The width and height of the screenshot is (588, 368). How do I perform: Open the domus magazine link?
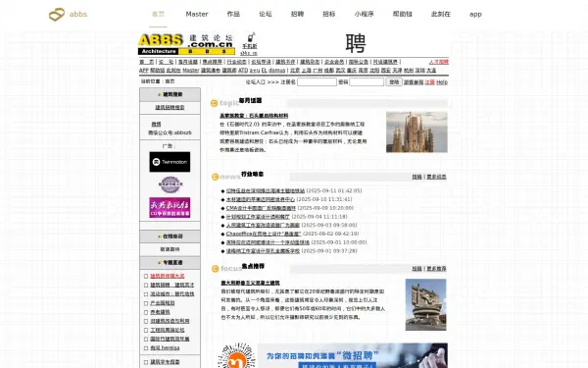(x=276, y=71)
